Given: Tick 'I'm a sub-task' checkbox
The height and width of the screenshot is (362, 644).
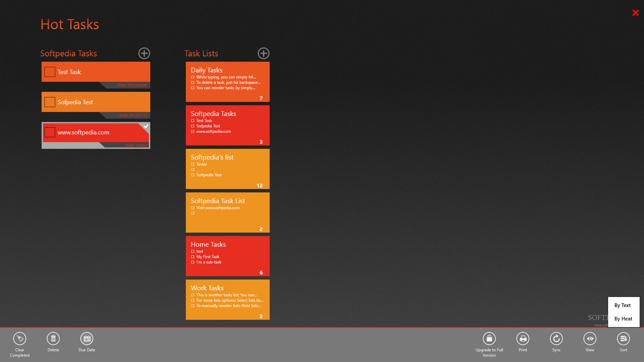Looking at the screenshot, I should point(193,262).
